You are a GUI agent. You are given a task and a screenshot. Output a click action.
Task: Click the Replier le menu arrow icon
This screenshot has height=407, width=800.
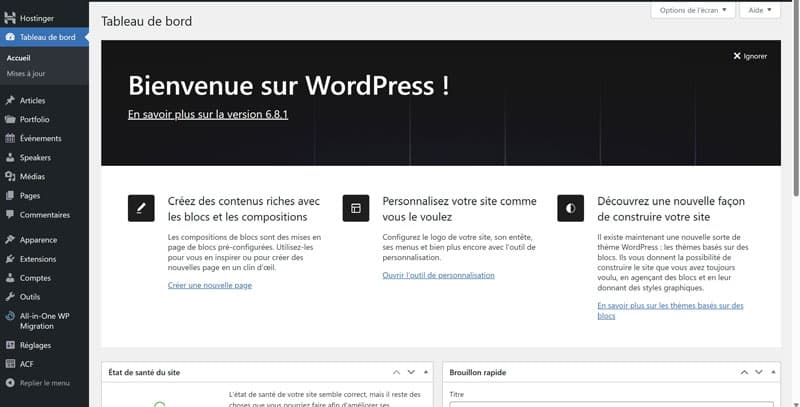point(10,383)
